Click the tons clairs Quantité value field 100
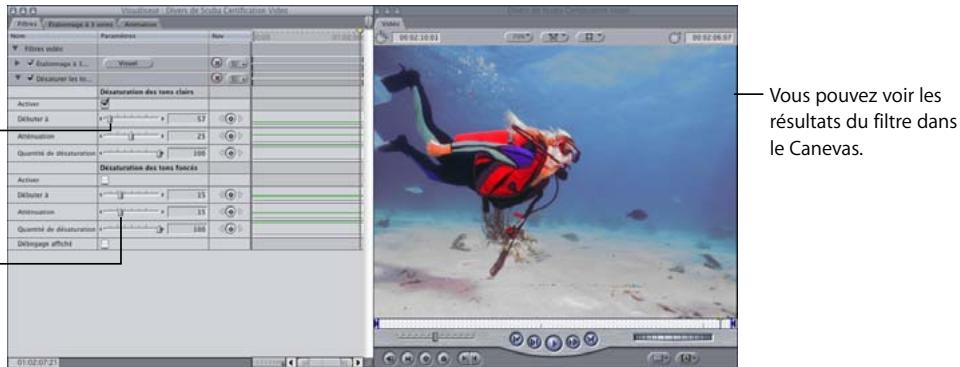Viewport: 960px width, 367px height. tap(188, 153)
